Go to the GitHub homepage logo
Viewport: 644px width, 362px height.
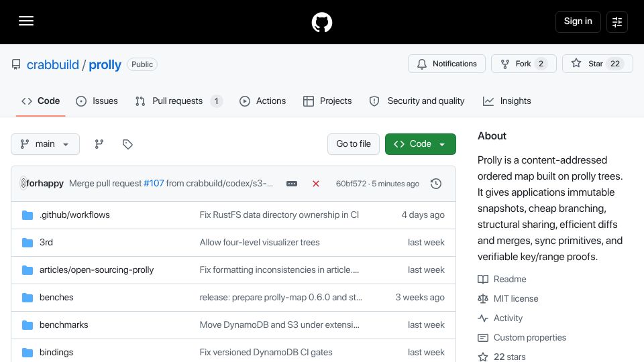click(321, 22)
